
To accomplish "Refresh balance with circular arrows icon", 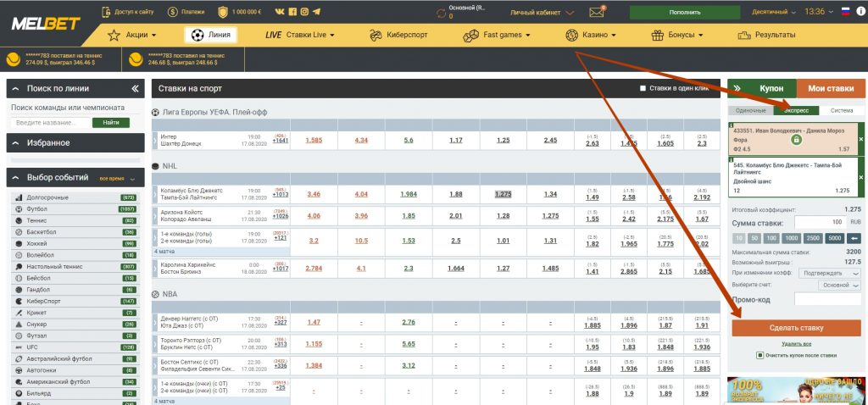I will click(441, 13).
